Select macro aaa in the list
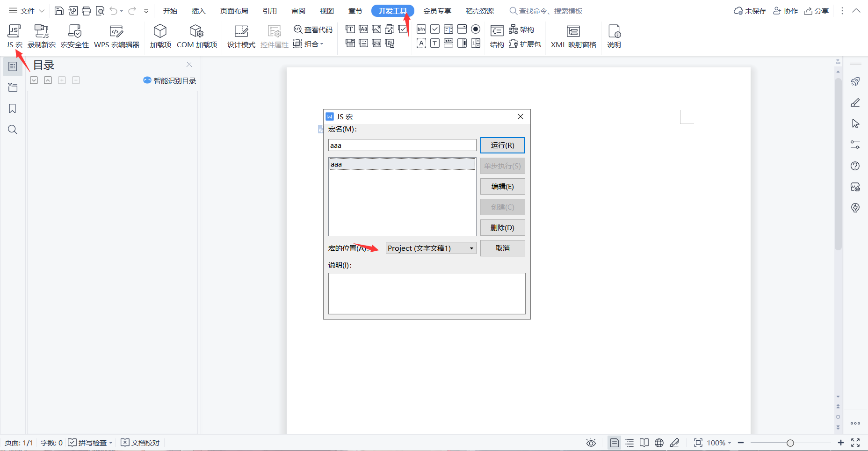The width and height of the screenshot is (868, 451). [402, 164]
